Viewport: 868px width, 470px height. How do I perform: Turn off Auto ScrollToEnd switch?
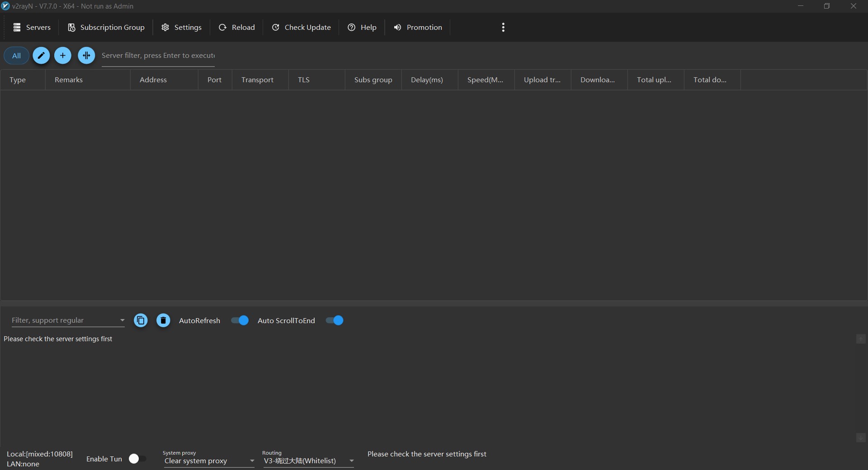[x=335, y=320]
